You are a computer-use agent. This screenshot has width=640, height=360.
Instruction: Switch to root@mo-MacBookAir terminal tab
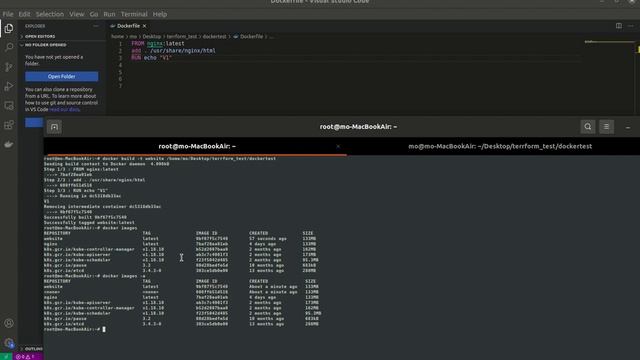197,146
